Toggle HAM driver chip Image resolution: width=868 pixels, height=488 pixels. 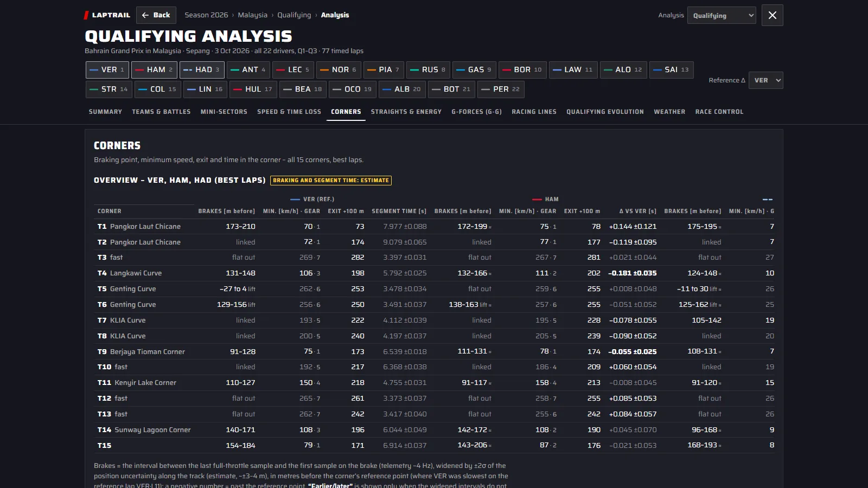coord(154,70)
